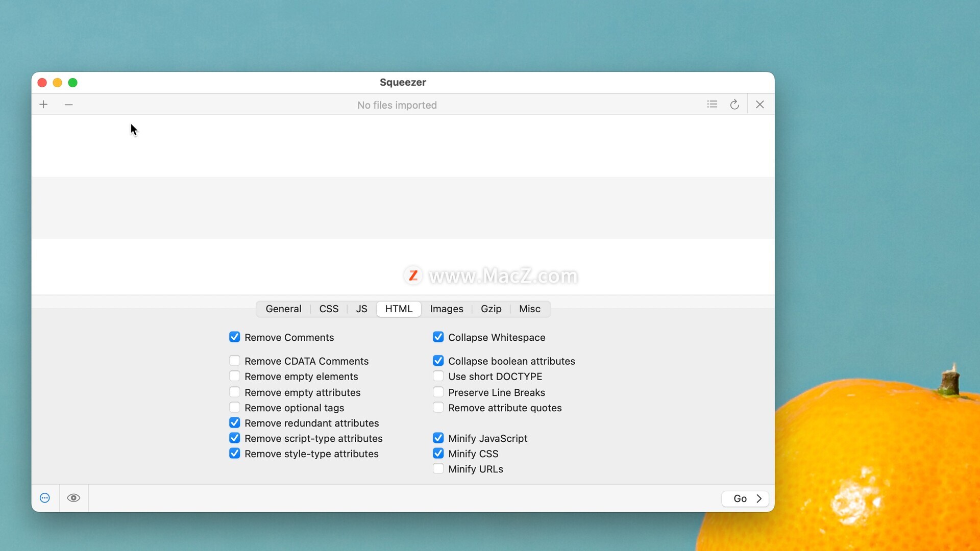Minimize Squeezer with the yellow button
This screenshot has width=980, height=551.
pyautogui.click(x=58, y=83)
